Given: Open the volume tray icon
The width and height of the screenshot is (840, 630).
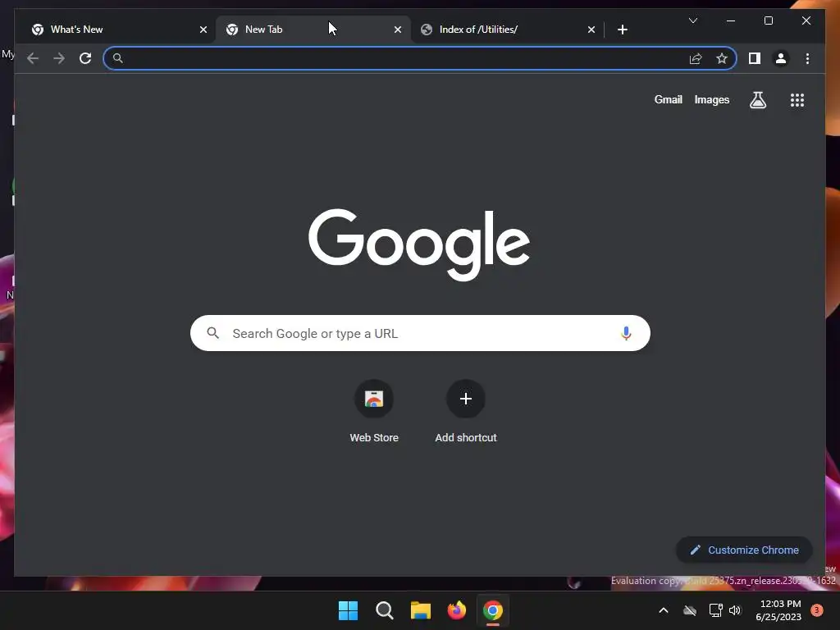Looking at the screenshot, I should click(x=734, y=610).
